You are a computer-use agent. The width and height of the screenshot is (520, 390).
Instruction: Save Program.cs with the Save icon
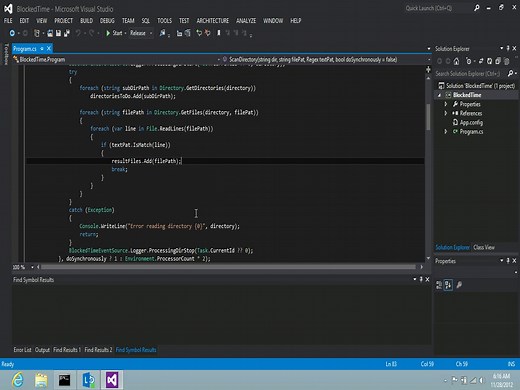tap(58, 33)
